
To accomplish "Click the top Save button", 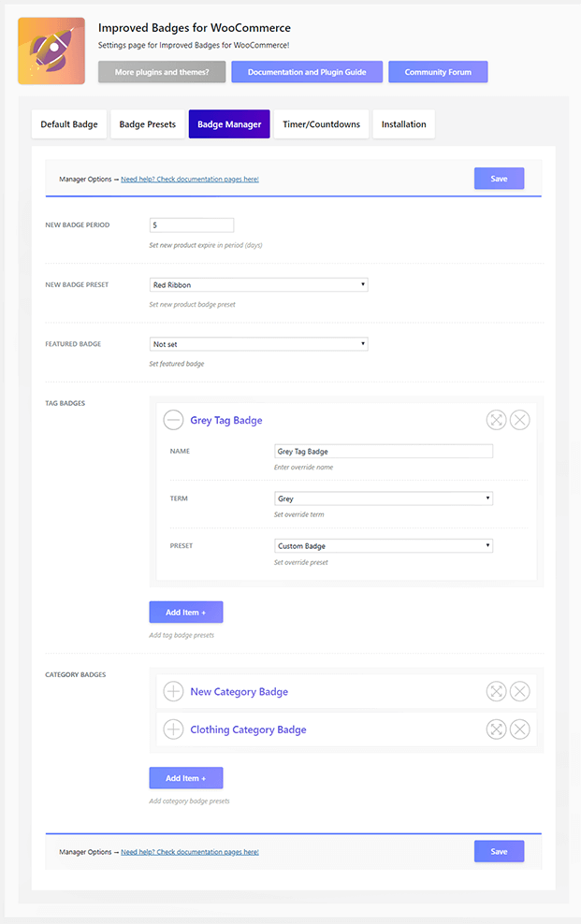I will (x=499, y=179).
